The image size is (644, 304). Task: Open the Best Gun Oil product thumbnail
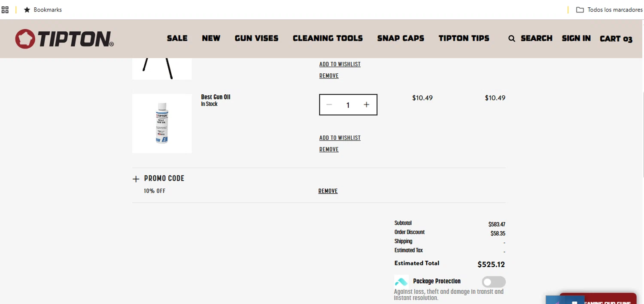[x=162, y=123]
